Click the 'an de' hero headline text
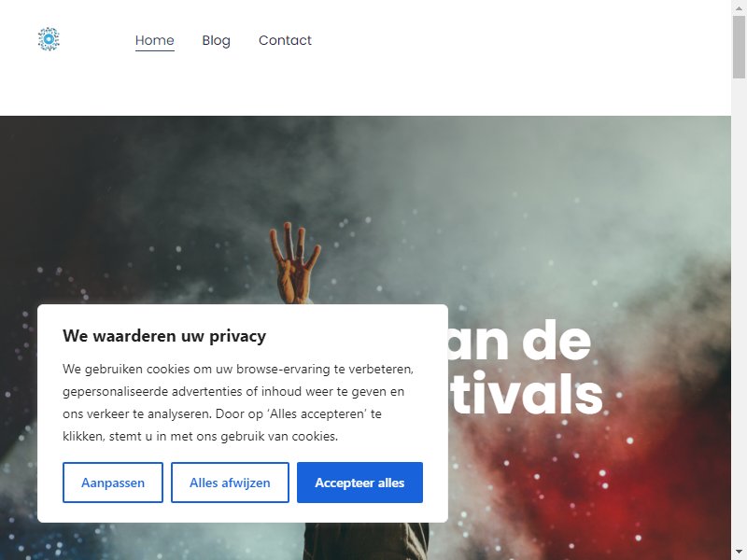 pyautogui.click(x=519, y=341)
